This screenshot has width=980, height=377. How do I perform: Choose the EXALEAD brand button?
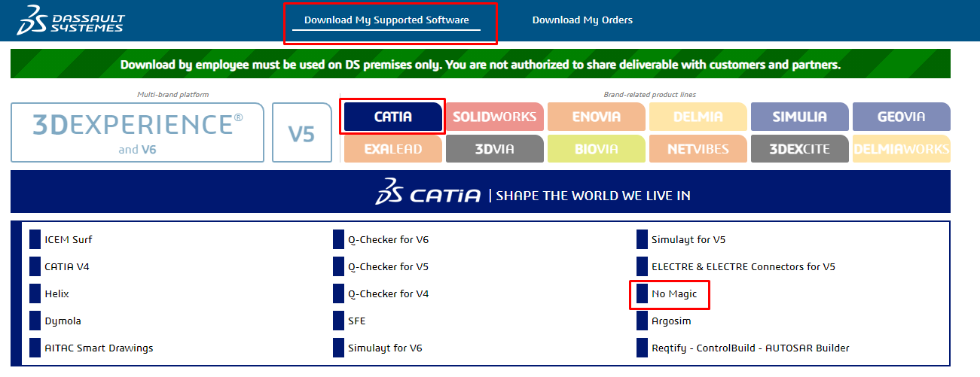pos(392,149)
